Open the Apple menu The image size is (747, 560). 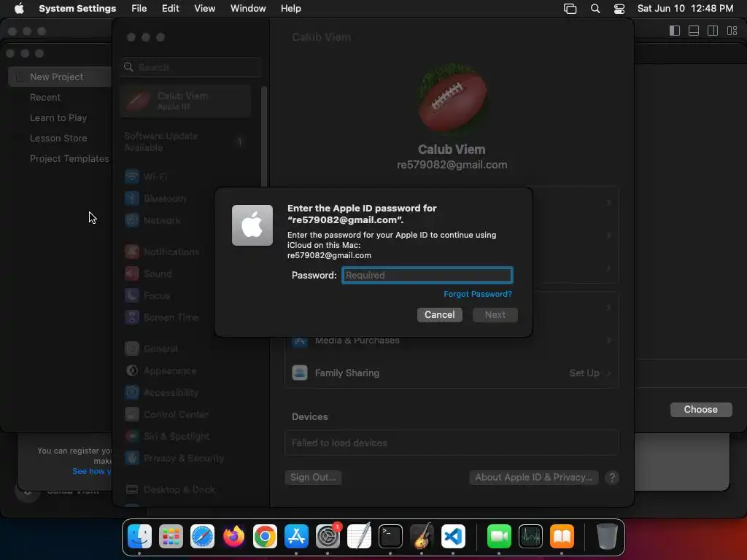click(19, 9)
